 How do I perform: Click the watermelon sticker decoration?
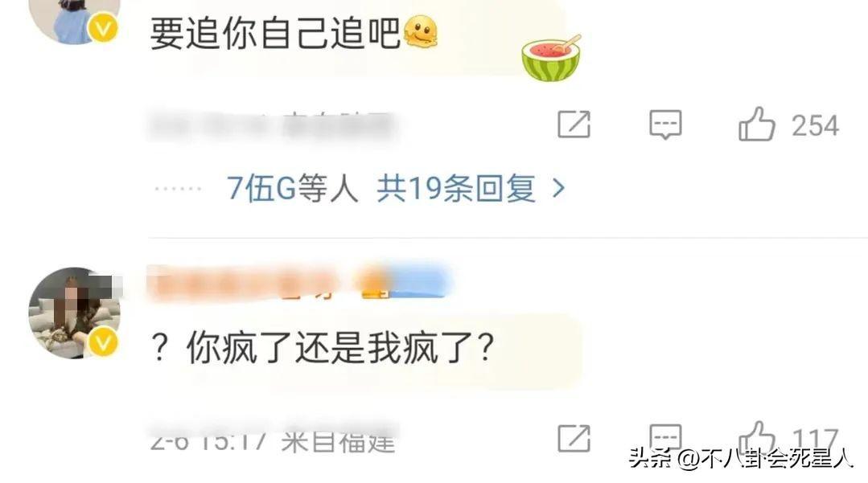(551, 58)
